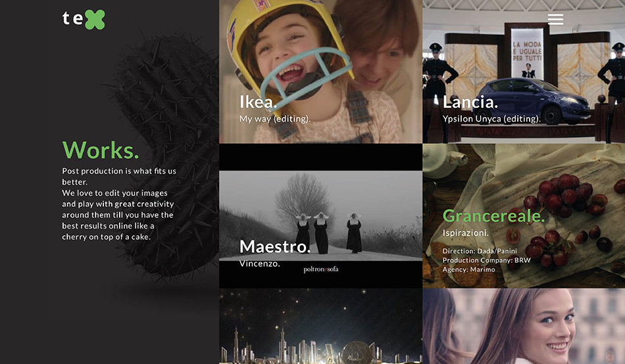Click 'Production Company: BRW' credit line

487,260
